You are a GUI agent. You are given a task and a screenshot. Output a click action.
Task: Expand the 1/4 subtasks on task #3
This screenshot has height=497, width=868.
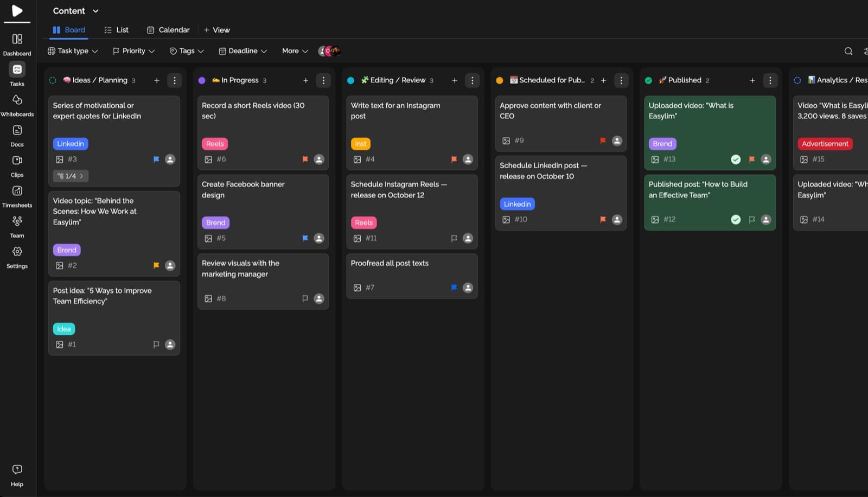71,176
